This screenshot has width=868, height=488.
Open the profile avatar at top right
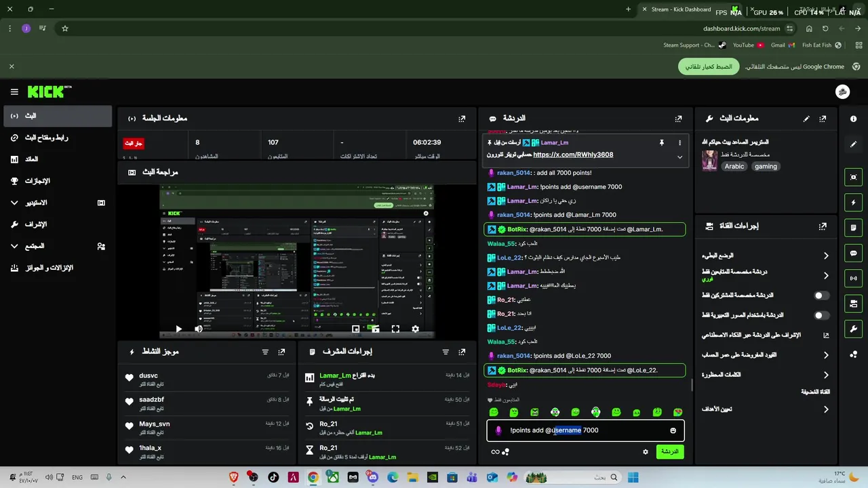pyautogui.click(x=842, y=91)
